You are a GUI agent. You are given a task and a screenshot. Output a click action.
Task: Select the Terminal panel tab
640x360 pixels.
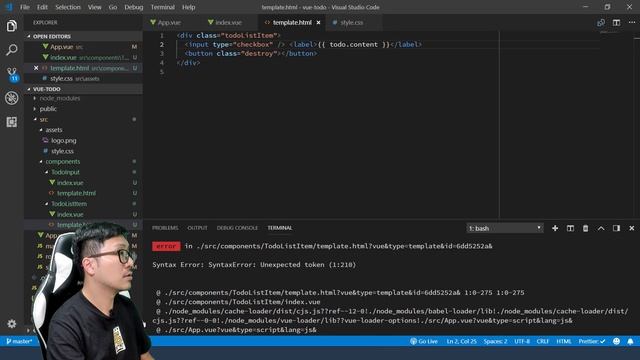pyautogui.click(x=280, y=228)
